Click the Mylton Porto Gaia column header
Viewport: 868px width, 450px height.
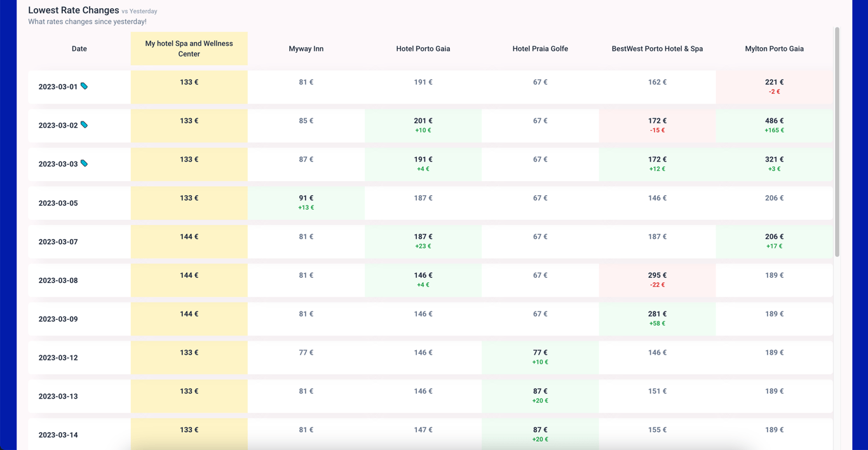click(x=774, y=49)
